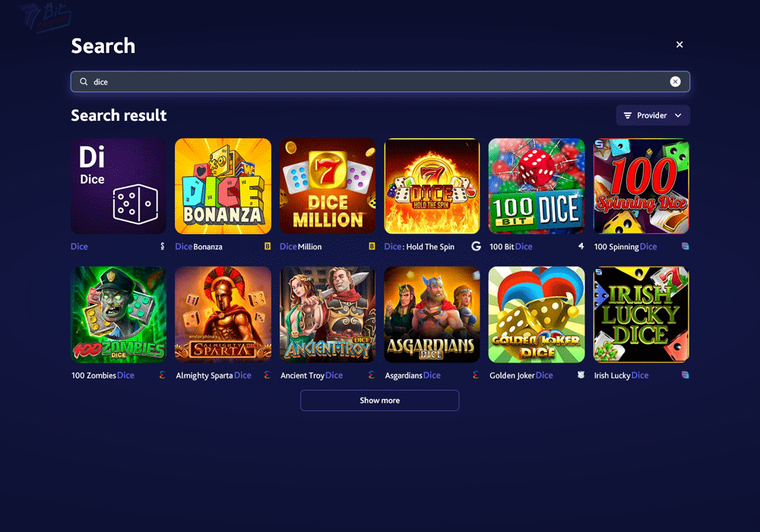760x532 pixels.
Task: Open the 100 Bit Dice thumbnail
Action: [537, 186]
